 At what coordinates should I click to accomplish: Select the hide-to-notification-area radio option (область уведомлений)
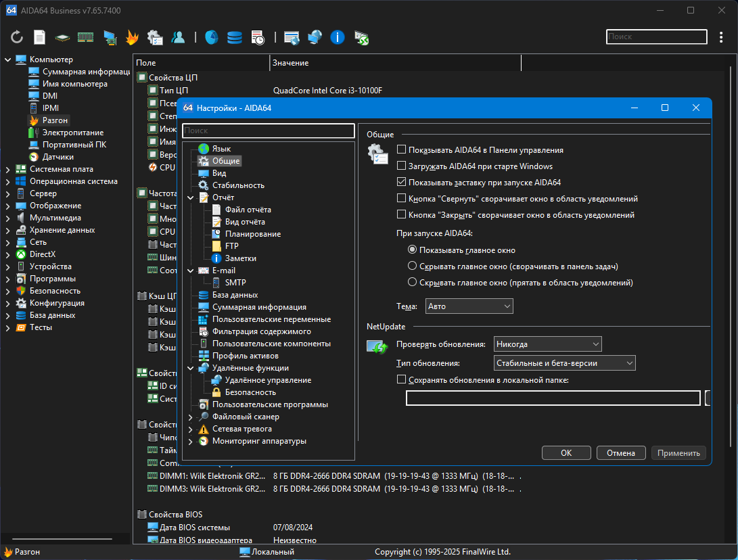413,282
